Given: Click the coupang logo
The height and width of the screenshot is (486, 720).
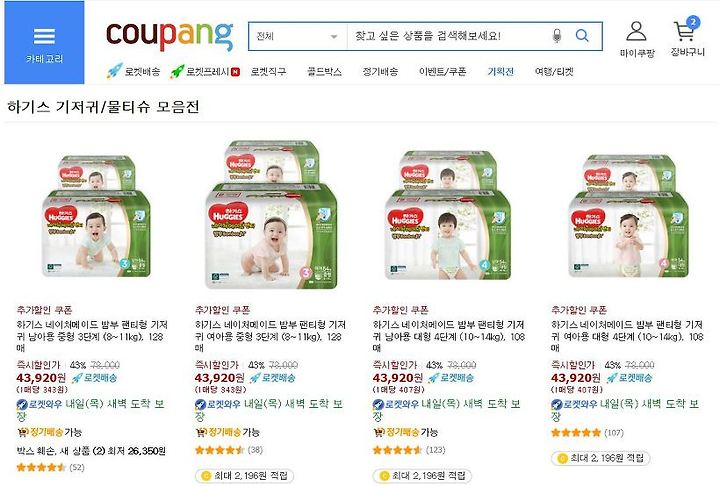Looking at the screenshot, I should [169, 36].
